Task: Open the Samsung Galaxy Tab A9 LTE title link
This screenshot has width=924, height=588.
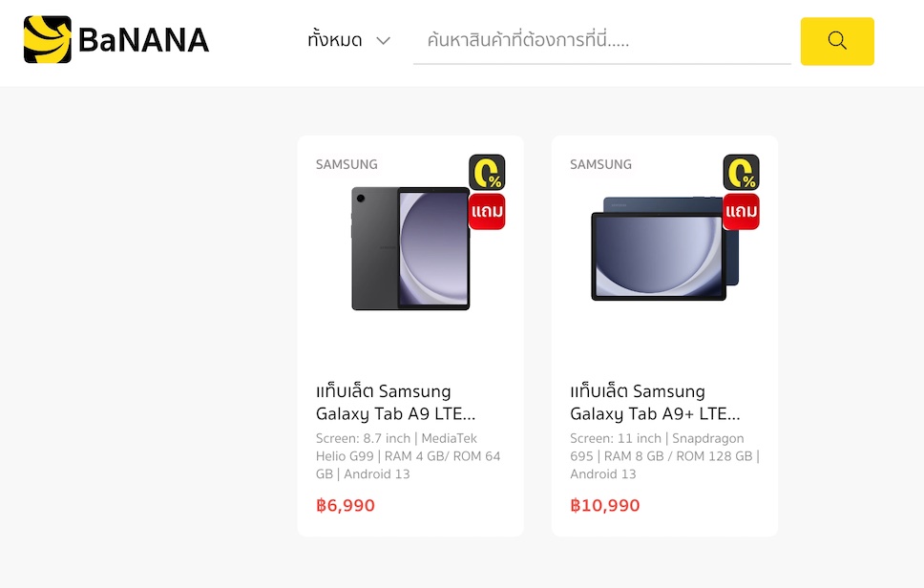Action: pyautogui.click(x=395, y=403)
